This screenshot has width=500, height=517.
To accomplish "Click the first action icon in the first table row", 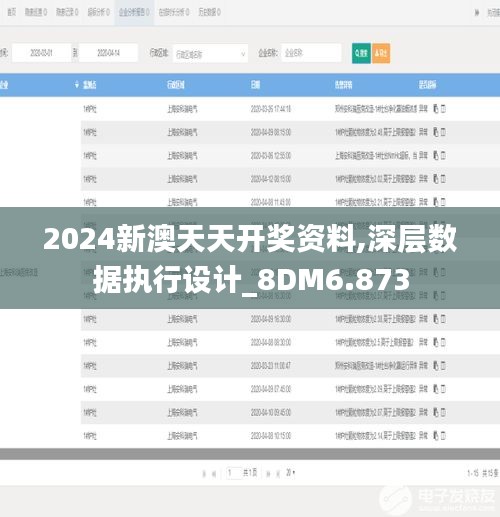I will coord(436,109).
